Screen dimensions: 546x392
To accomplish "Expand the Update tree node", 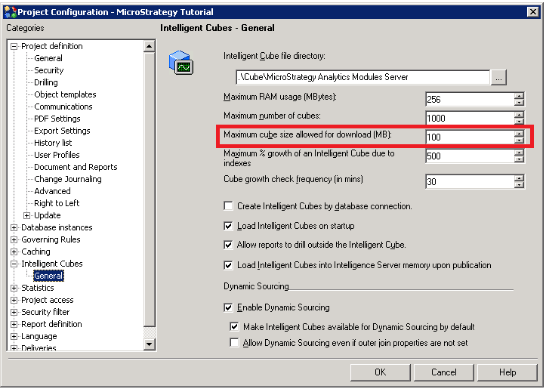I will tap(27, 215).
